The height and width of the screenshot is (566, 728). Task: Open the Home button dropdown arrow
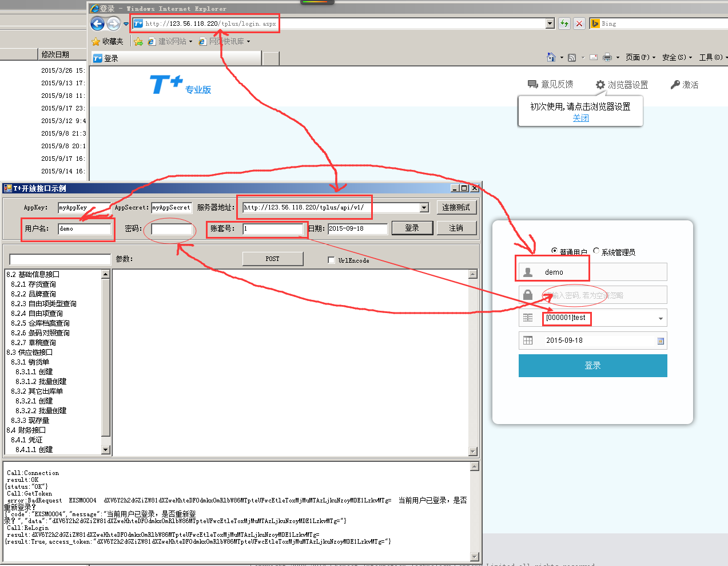point(562,58)
